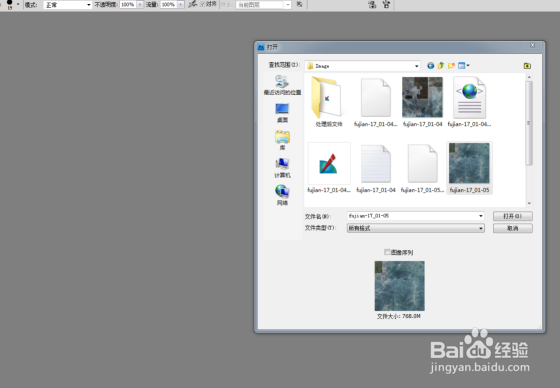Open the view menu icon
The width and height of the screenshot is (560, 388).
464,65
